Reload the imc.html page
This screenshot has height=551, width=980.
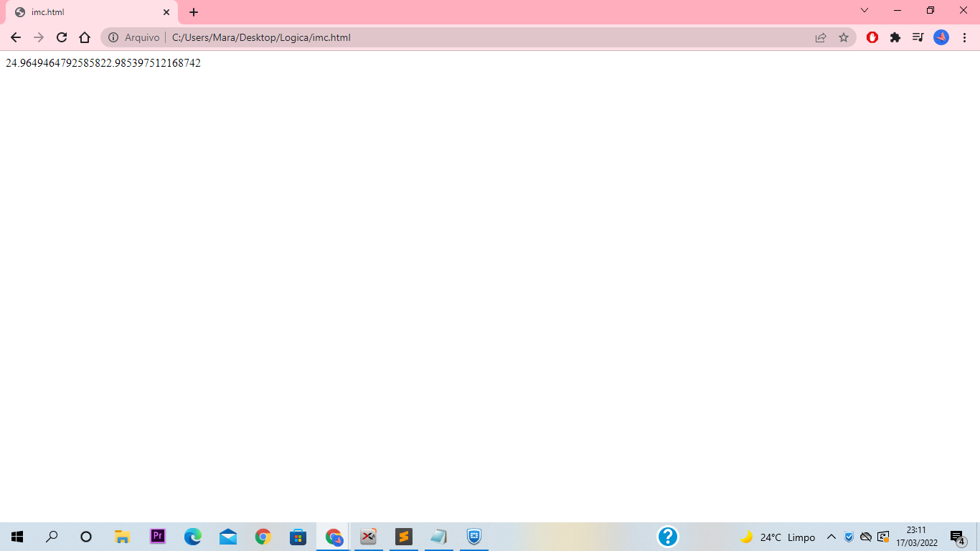[62, 37]
